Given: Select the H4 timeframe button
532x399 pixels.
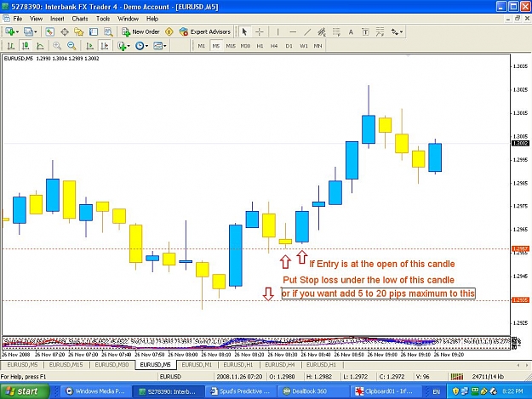Looking at the screenshot, I should pos(274,46).
